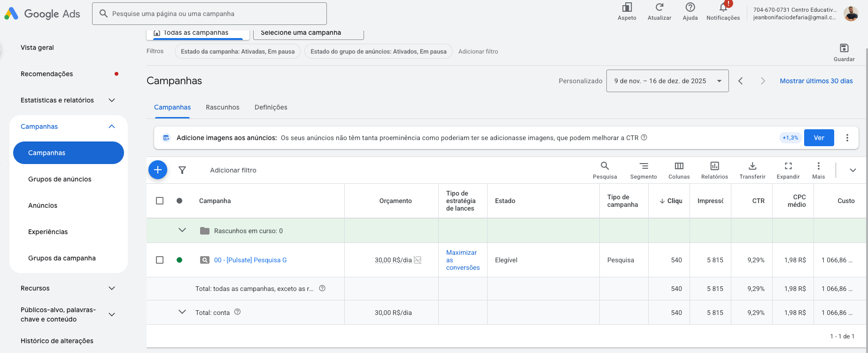Switch to the Rascunhos tab
Screen dimensions: 868x353
coord(222,107)
